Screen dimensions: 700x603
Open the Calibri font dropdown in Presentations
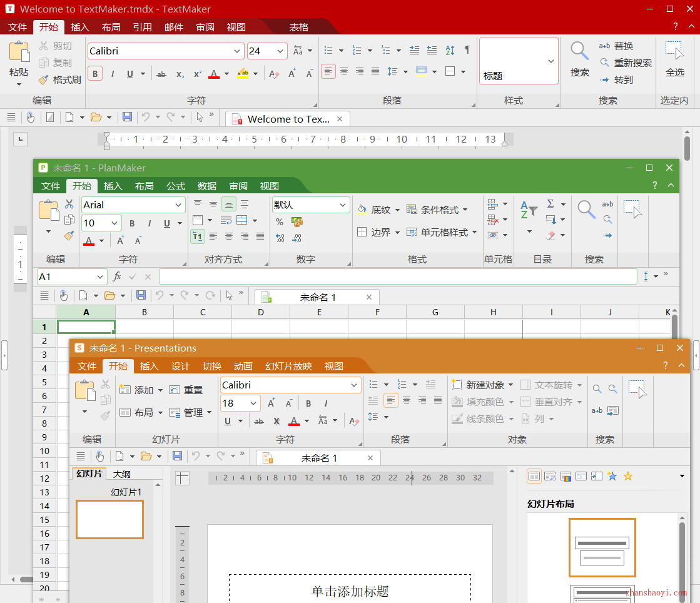point(353,385)
